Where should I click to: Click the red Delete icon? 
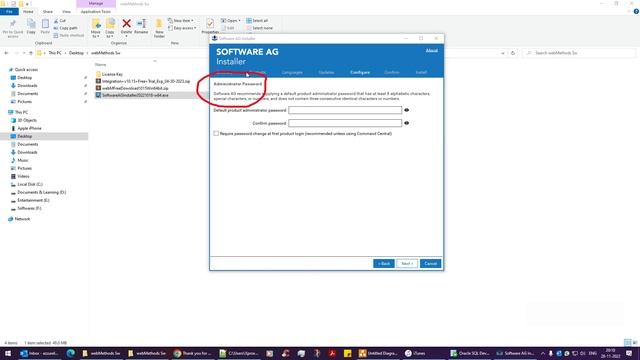point(127,24)
